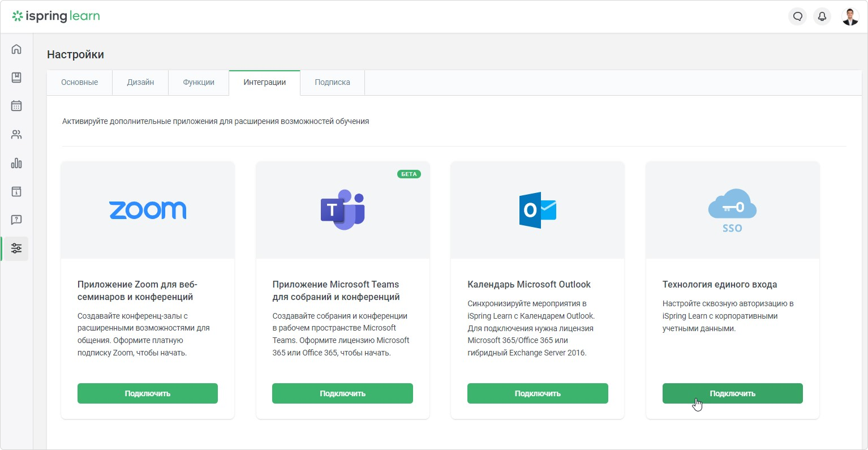Open the home icon in the sidebar

16,49
